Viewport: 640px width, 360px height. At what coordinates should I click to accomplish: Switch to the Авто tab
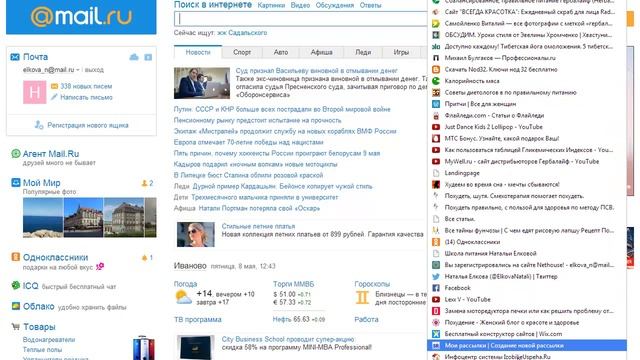[281, 52]
